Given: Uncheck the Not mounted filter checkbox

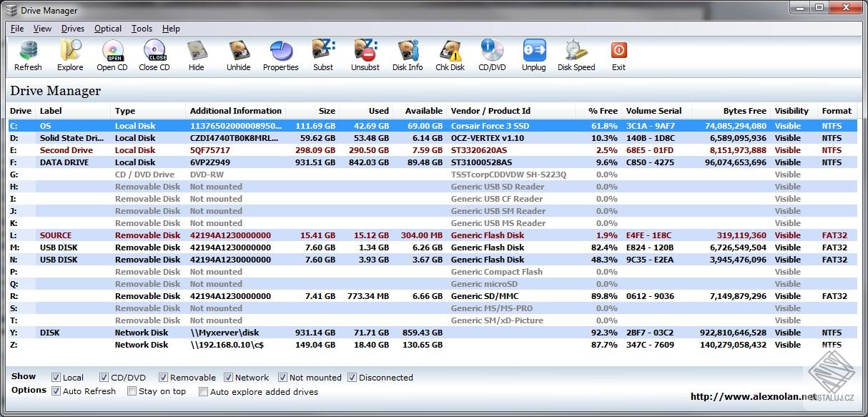Looking at the screenshot, I should 284,377.
